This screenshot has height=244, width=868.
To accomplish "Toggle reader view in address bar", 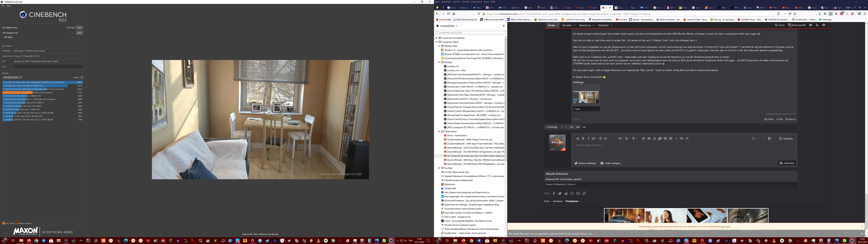I will pos(778,14).
